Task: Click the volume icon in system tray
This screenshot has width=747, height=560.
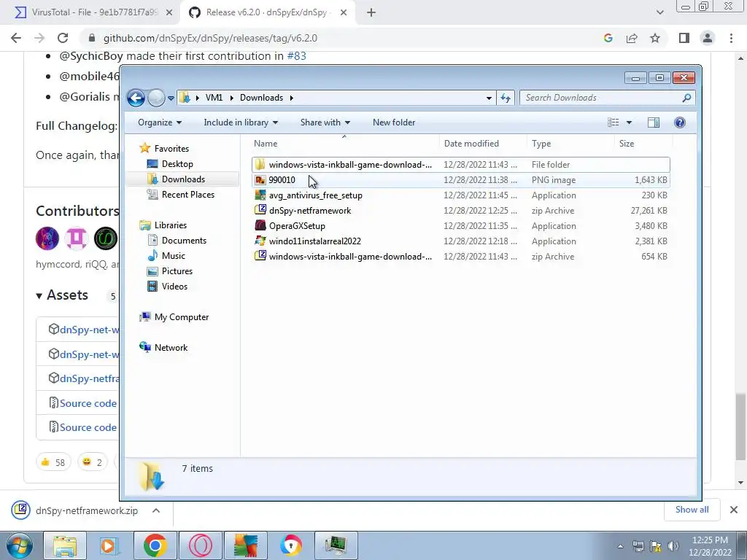Action: (673, 546)
